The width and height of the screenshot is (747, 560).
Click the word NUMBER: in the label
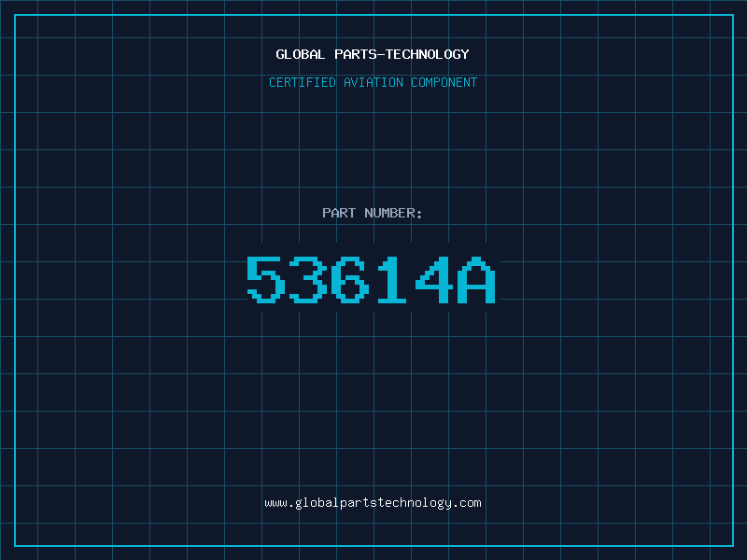tap(393, 213)
